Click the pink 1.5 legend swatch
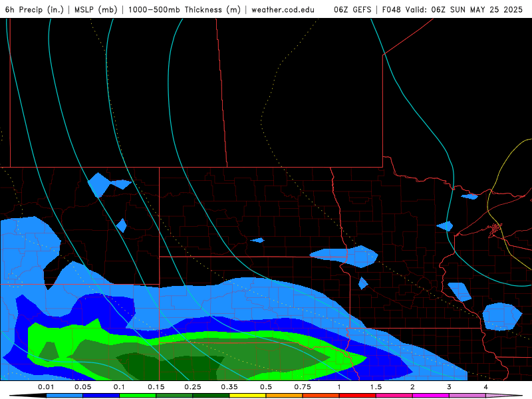This screenshot has width=532, height=399. (394, 396)
